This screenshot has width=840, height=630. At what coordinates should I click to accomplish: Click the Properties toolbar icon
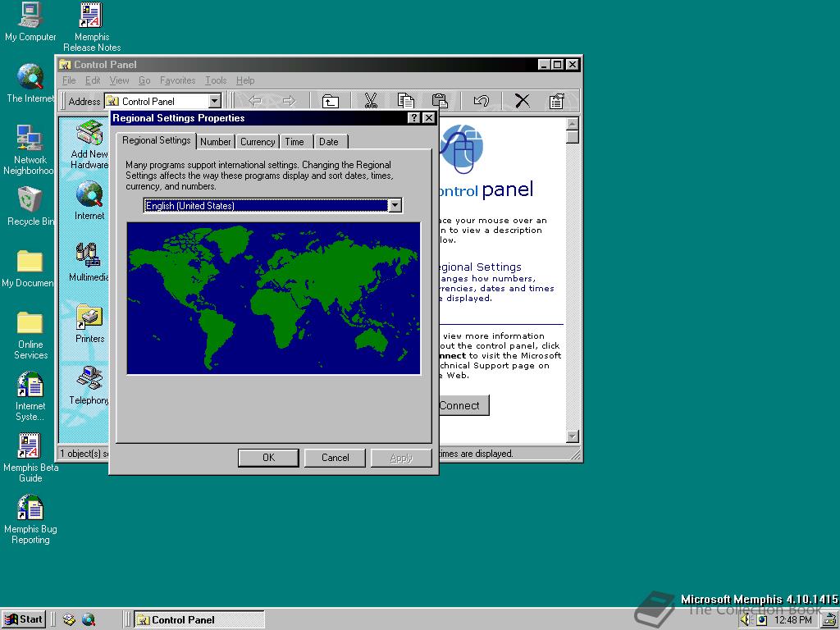[x=557, y=101]
